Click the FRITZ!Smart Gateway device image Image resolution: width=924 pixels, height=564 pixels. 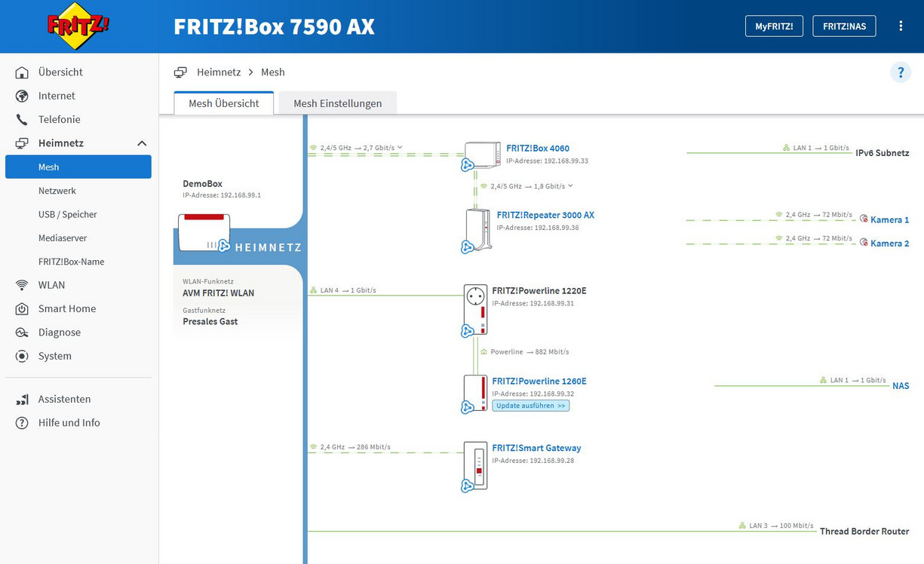475,465
